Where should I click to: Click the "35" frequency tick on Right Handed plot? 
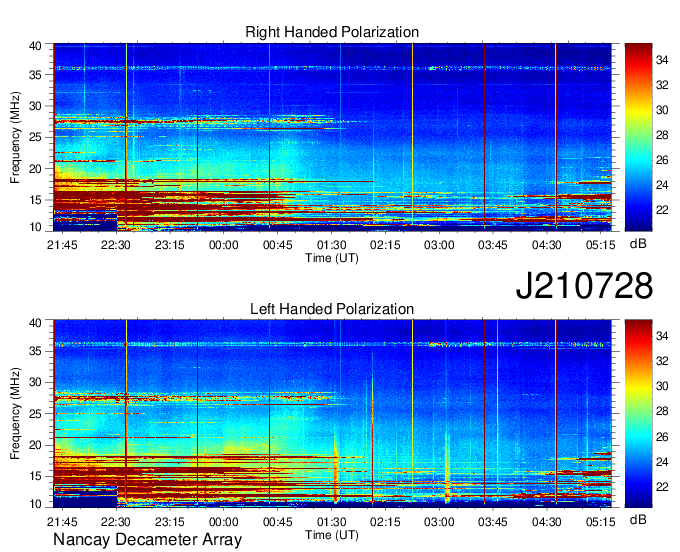[35, 75]
